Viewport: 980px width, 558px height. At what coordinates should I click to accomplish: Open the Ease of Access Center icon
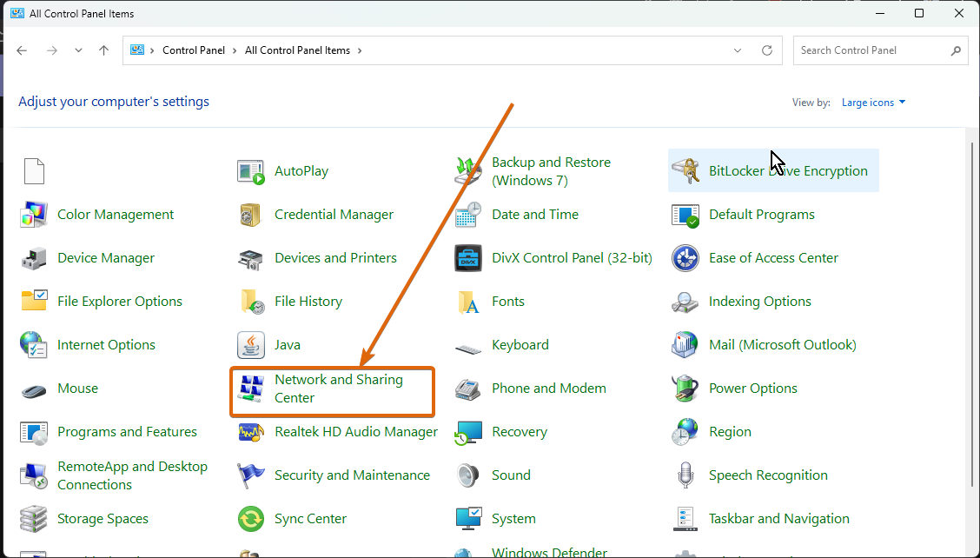pos(685,258)
